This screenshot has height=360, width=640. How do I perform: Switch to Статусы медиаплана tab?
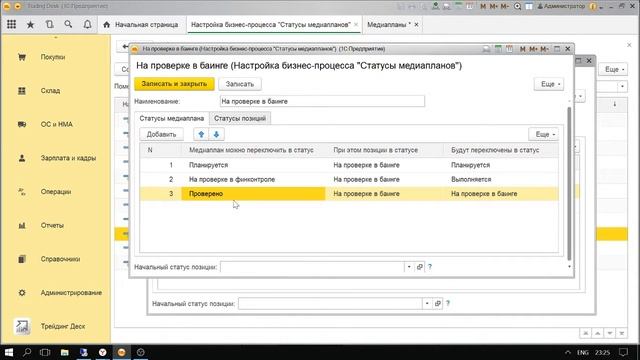171,118
